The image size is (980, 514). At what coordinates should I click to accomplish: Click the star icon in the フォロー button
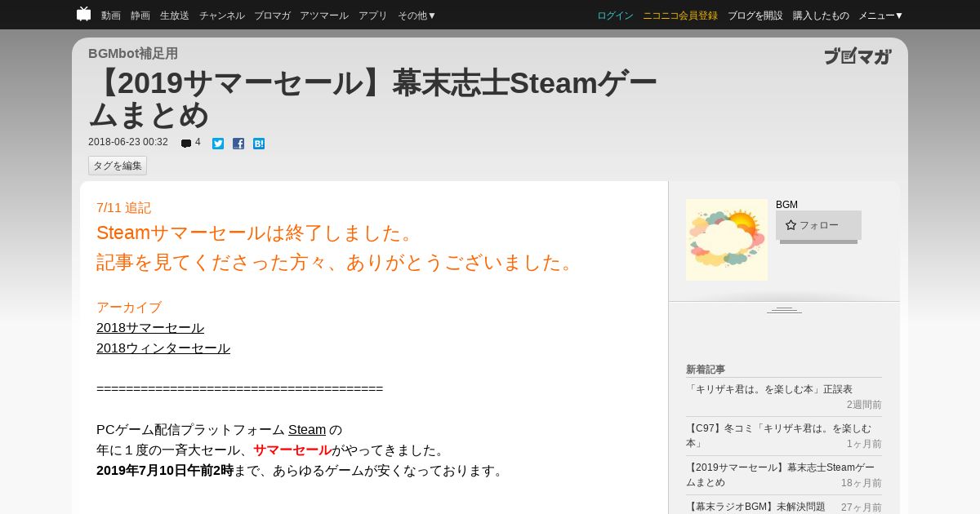click(x=791, y=225)
